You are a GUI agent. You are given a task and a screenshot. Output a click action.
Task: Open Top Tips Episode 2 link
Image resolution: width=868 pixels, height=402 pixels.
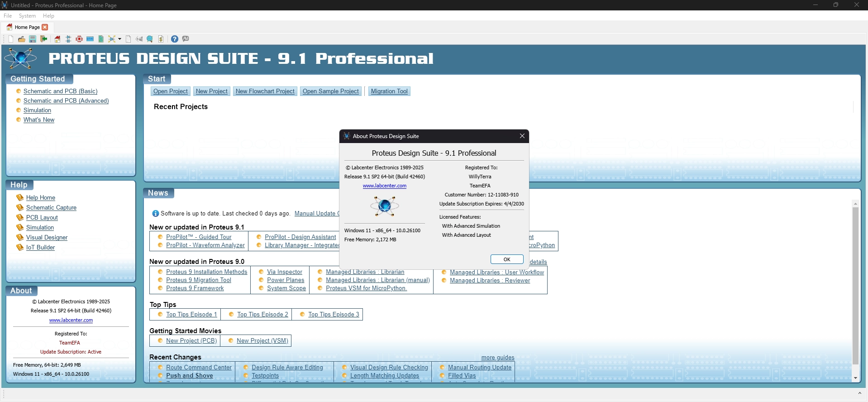pos(262,315)
